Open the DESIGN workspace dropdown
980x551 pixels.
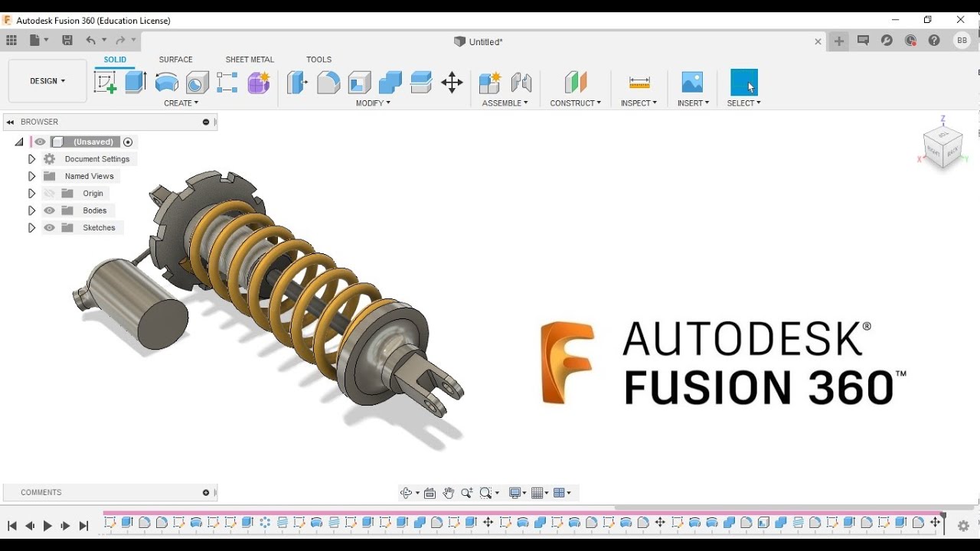click(x=47, y=81)
